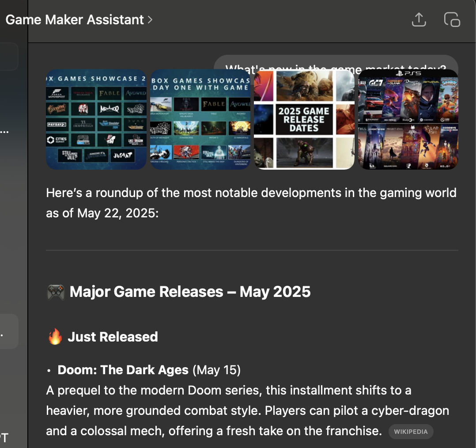This screenshot has width=476, height=448.
Task: Click the "Doom: The Dark Ages" title text
Action: click(x=123, y=370)
